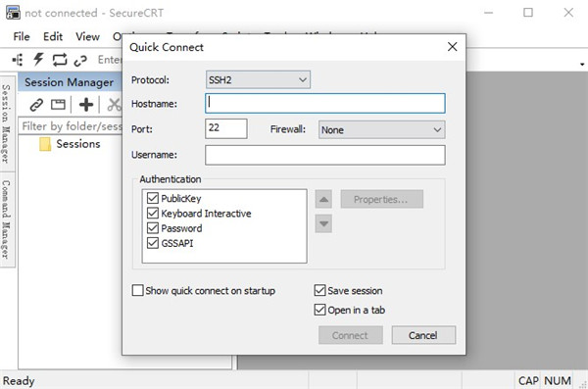
Task: Click the CAP status bar indicator
Action: click(x=528, y=381)
